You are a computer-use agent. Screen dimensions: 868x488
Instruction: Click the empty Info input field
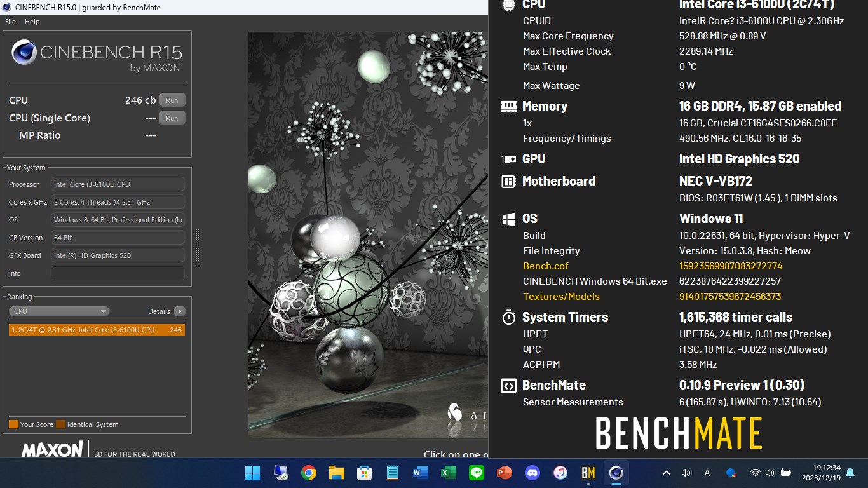click(118, 273)
